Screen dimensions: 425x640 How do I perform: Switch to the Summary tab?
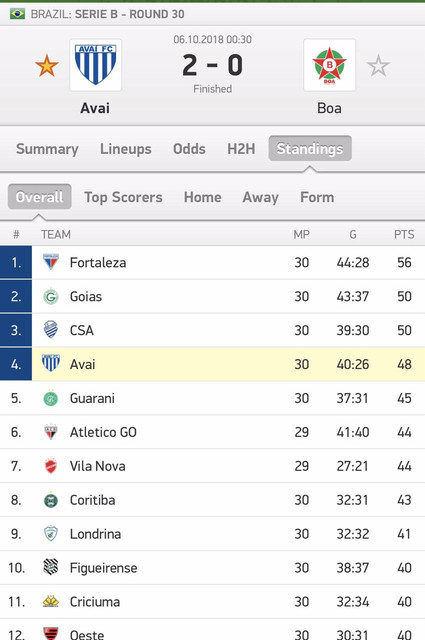[47, 149]
